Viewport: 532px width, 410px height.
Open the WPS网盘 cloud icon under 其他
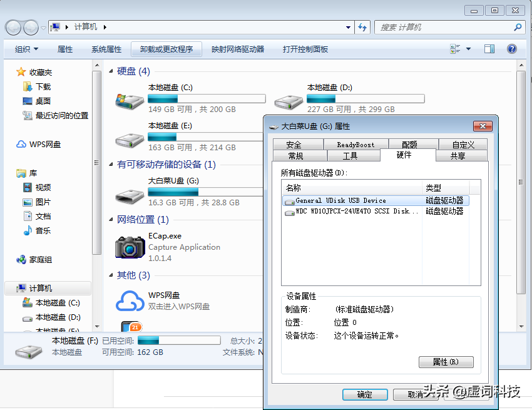[x=130, y=300]
